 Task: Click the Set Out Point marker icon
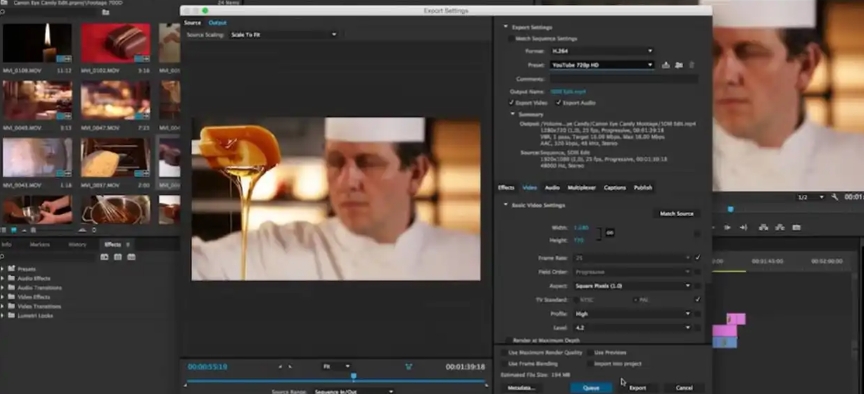[290, 366]
